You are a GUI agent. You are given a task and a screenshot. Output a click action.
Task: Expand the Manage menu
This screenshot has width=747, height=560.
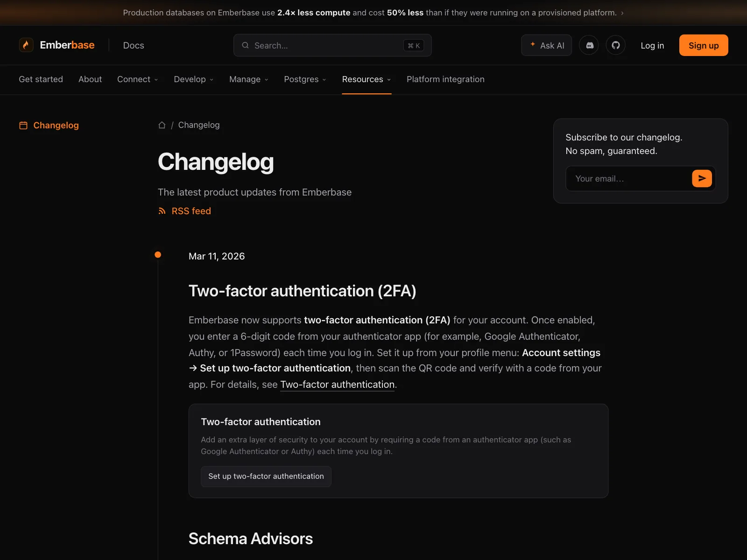pos(249,79)
